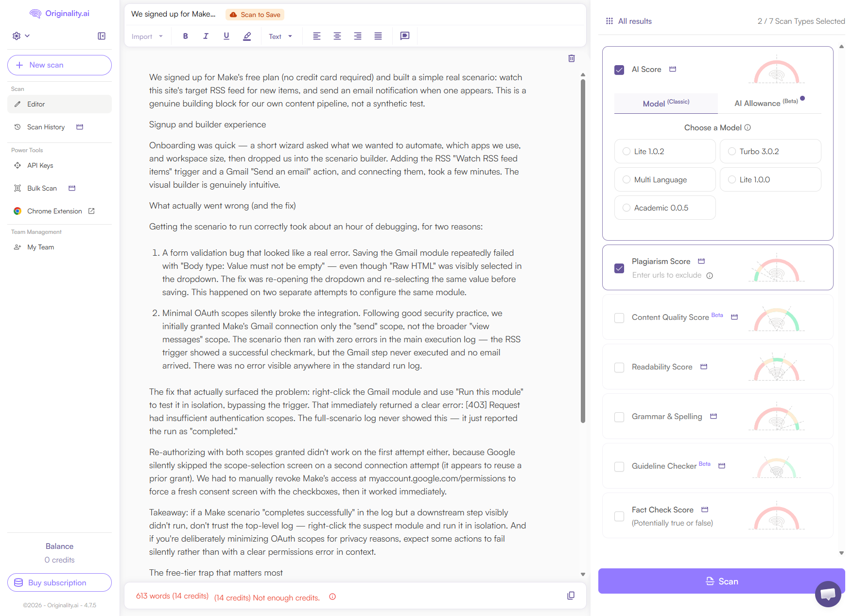Image resolution: width=853 pixels, height=616 pixels.
Task: Open Chrome Extension link
Action: (x=54, y=211)
